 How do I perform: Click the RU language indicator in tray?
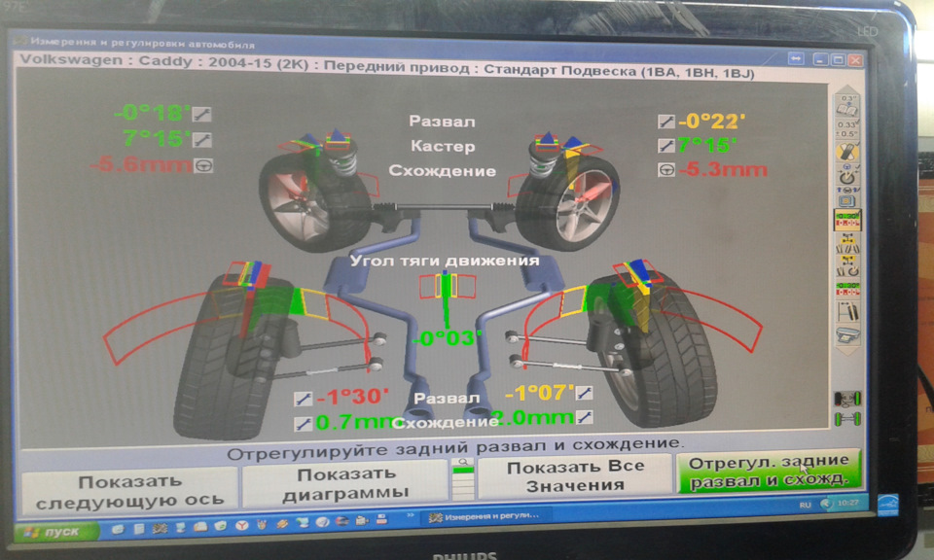pos(806,505)
